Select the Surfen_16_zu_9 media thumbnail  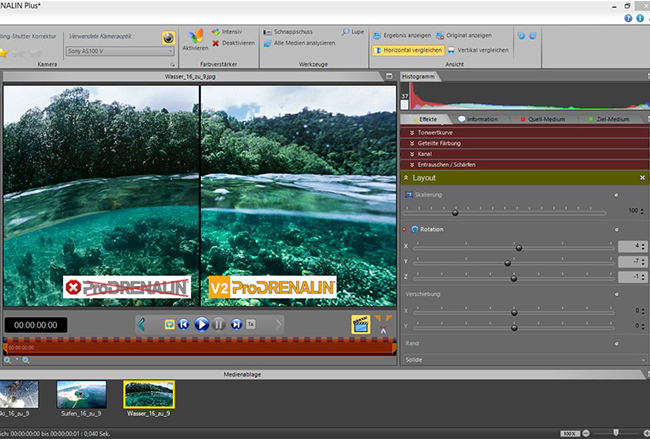[x=81, y=397]
